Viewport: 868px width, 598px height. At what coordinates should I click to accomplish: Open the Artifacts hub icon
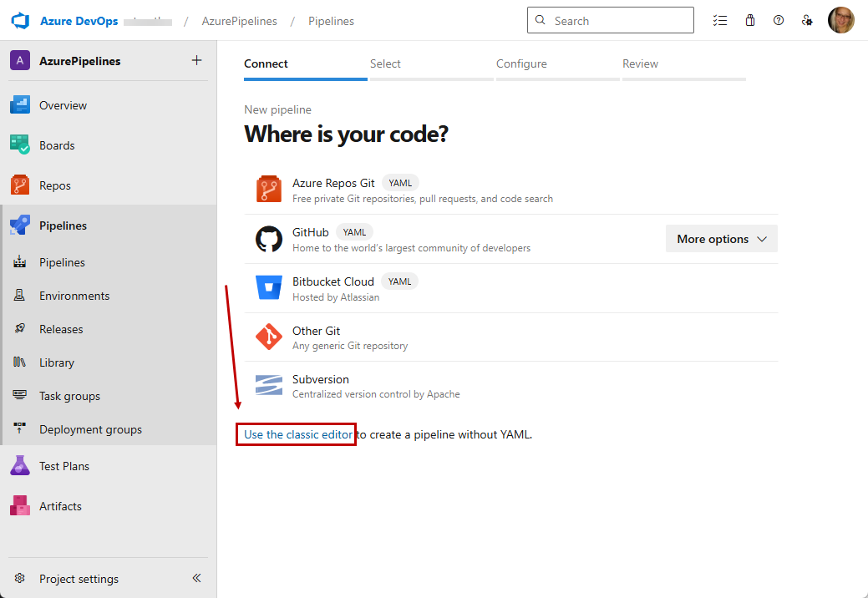point(20,505)
